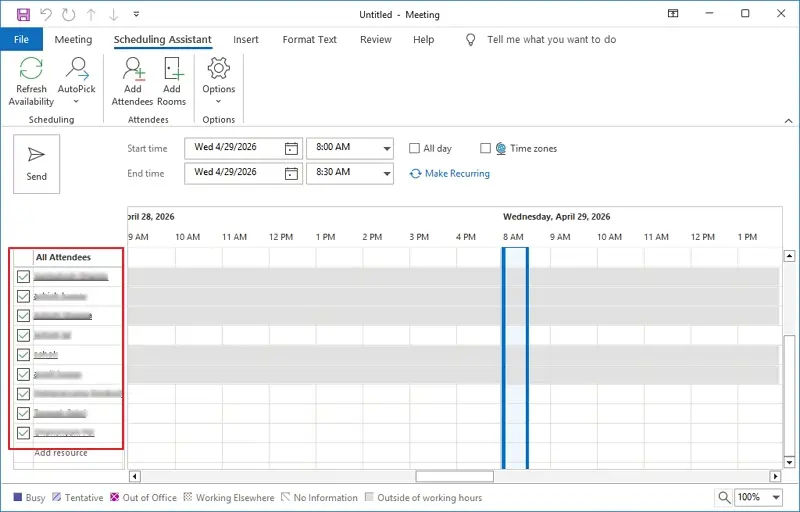
Task: Switch to the Format Text tab
Action: coord(310,40)
